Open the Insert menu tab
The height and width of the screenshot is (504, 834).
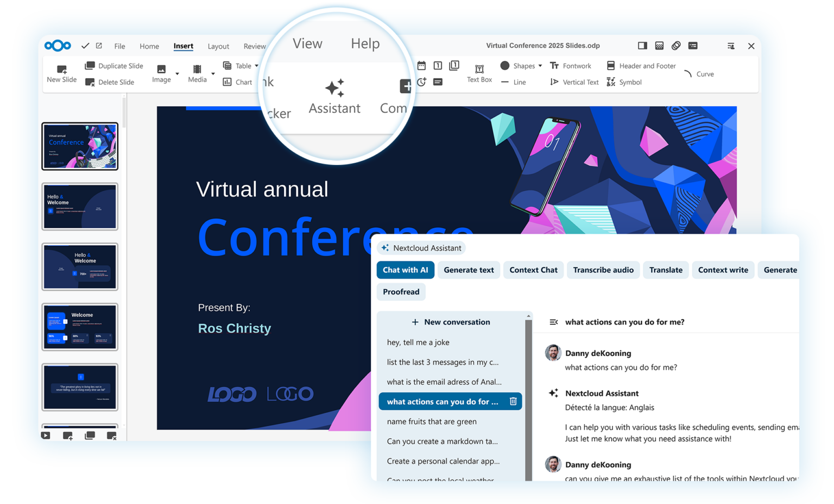tap(183, 46)
